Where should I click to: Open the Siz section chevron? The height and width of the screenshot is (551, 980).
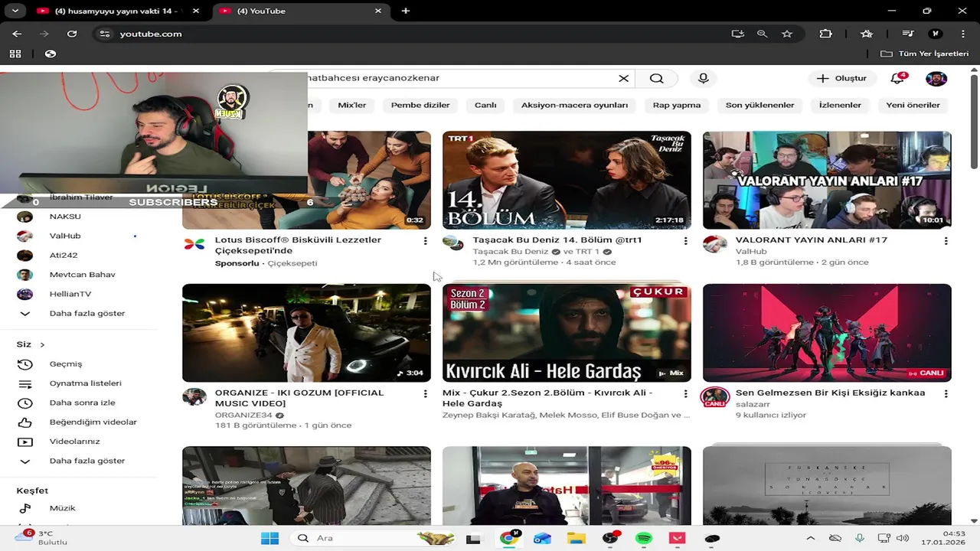pos(42,344)
